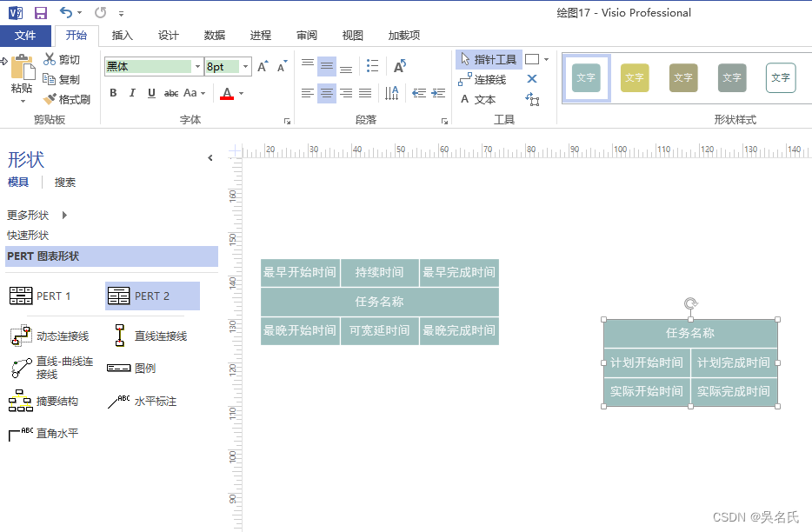Activate the 格式刷 format painter

(x=67, y=99)
